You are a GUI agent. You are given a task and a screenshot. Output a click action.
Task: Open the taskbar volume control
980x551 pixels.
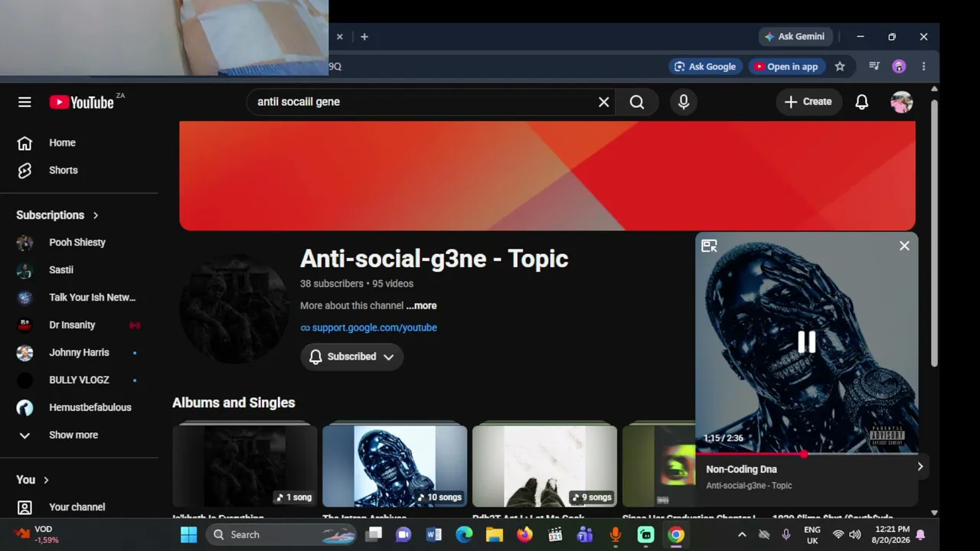(854, 535)
